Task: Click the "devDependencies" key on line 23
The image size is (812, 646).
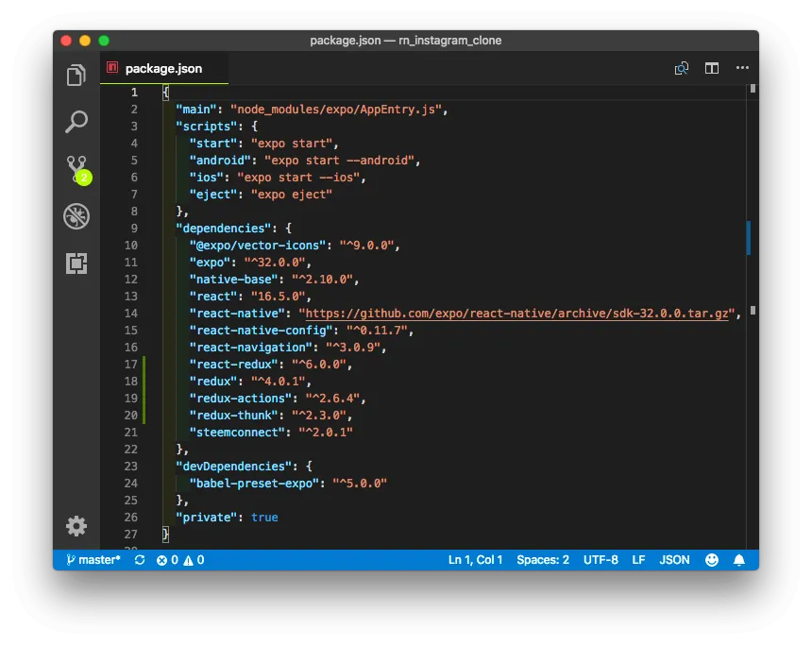Action: pyautogui.click(x=233, y=467)
